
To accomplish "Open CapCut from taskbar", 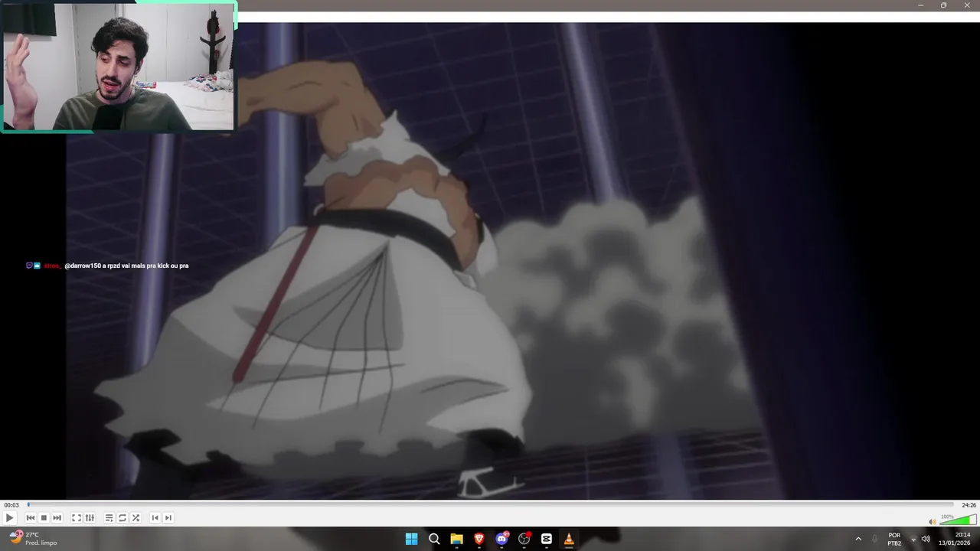I will [x=547, y=539].
